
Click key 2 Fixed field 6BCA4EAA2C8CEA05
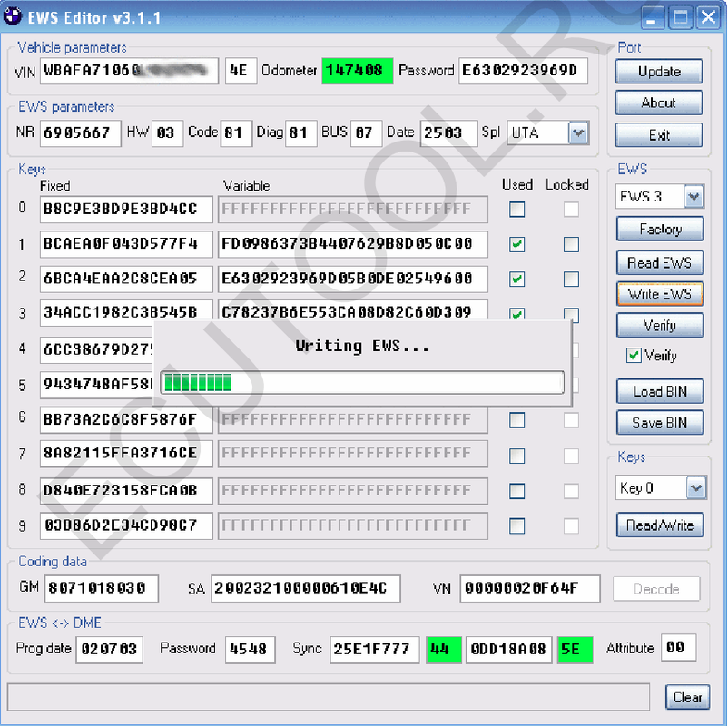pos(126,279)
